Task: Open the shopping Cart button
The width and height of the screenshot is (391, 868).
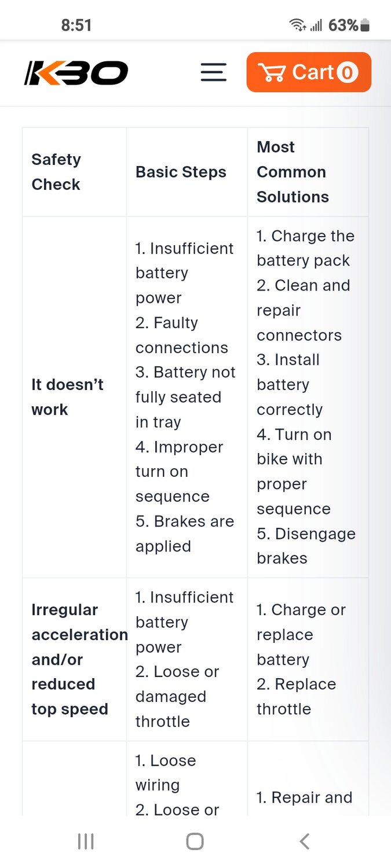Action: [308, 72]
